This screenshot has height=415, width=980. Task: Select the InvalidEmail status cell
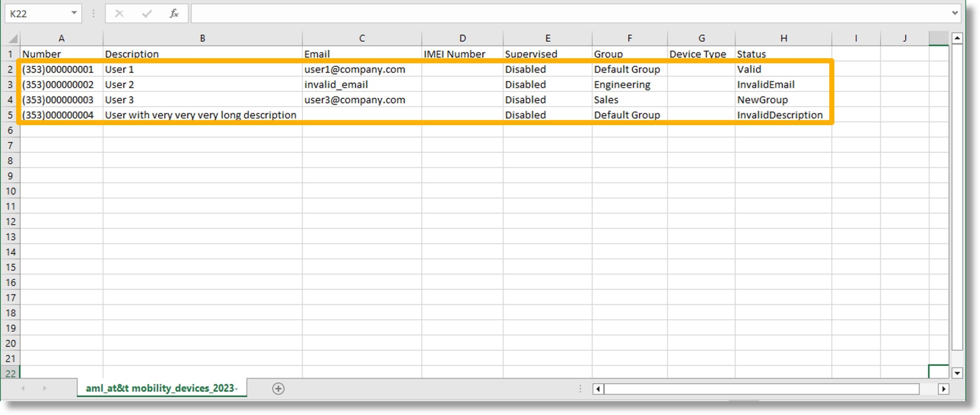(784, 84)
